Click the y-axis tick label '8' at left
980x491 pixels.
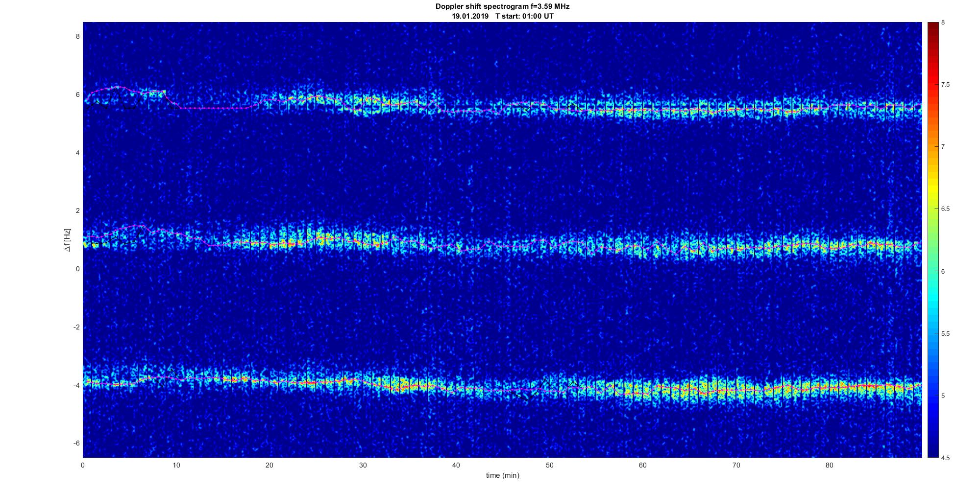[x=77, y=36]
